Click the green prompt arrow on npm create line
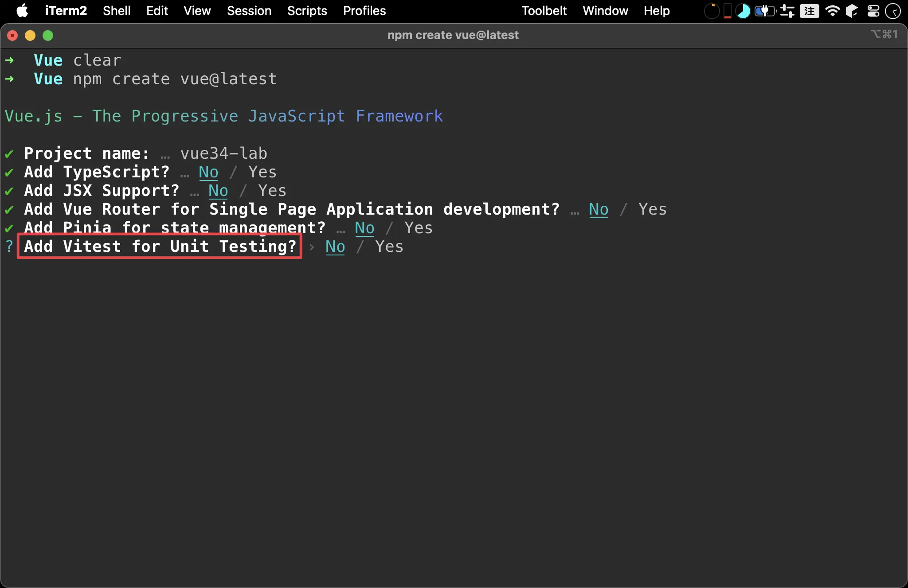 pos(9,79)
